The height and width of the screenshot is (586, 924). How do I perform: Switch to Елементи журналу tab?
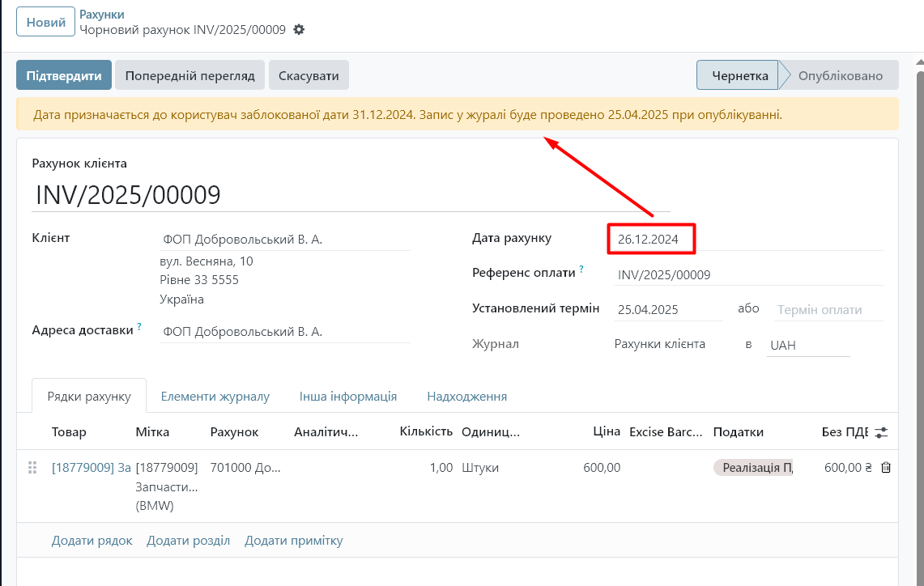pyautogui.click(x=215, y=397)
